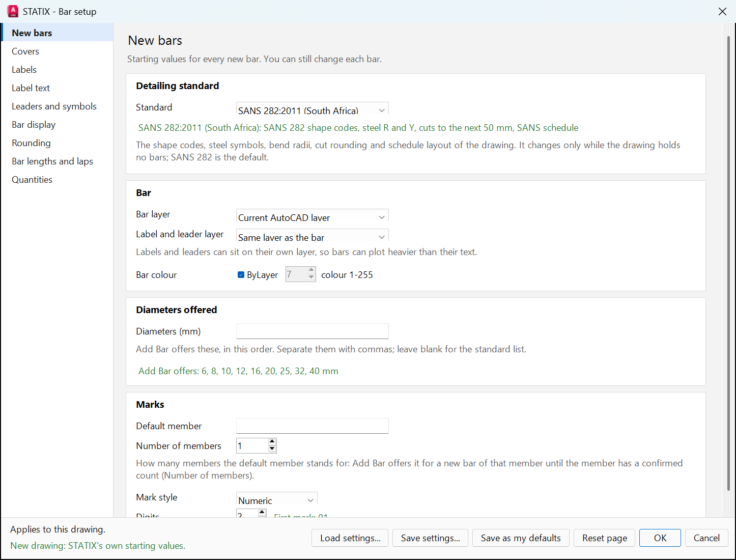Click the Default member text field
This screenshot has height=560, width=736.
click(313, 426)
